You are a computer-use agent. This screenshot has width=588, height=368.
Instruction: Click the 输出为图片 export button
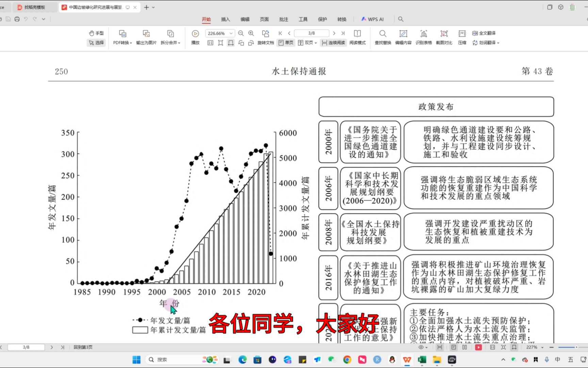pyautogui.click(x=146, y=37)
